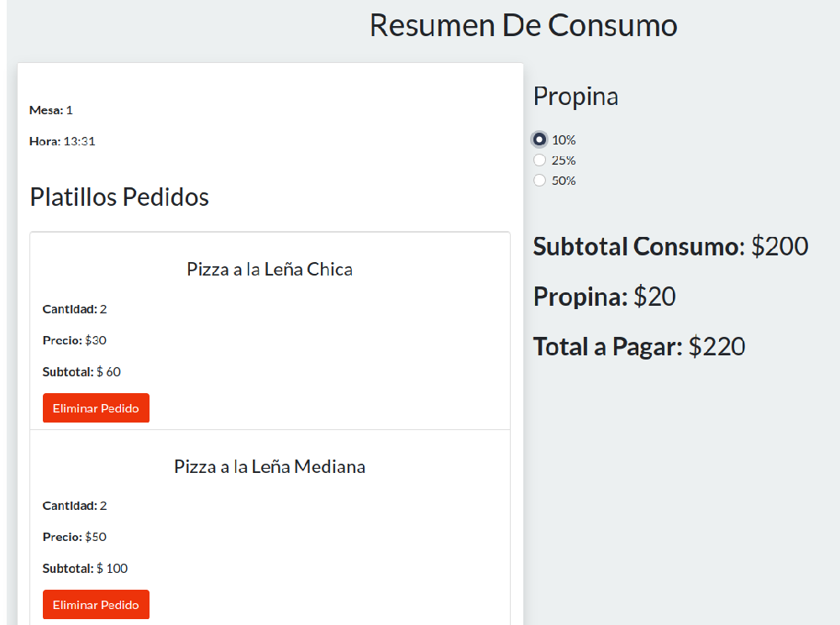Screen dimensions: 840x625
Task: Choose the 25% tip option
Action: 538,160
